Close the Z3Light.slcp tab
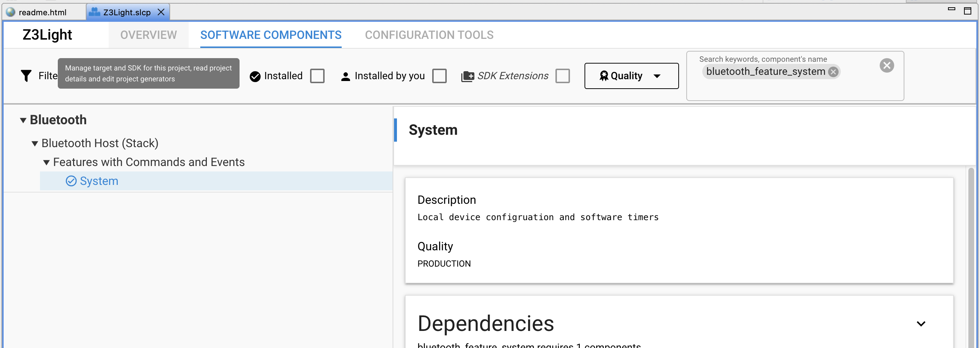Viewport: 980px width, 348px height. click(161, 12)
